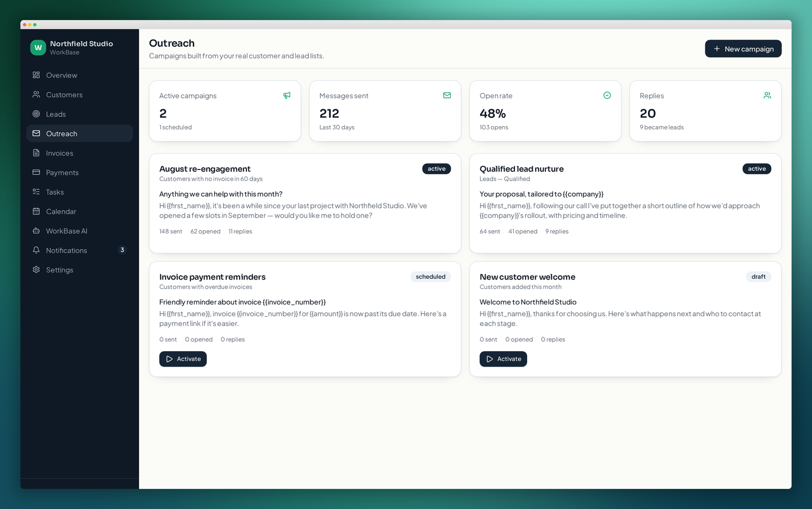Click the Northfield Studio workspace name
This screenshot has height=509, width=812.
81,43
